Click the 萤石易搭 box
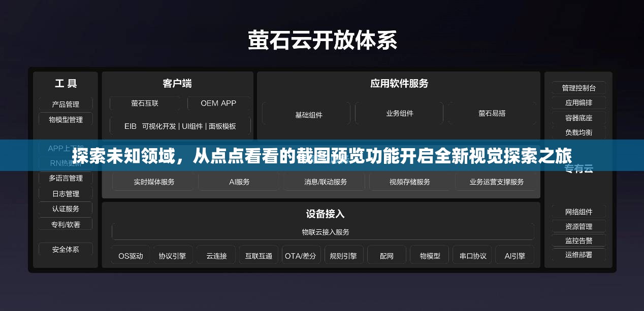This screenshot has height=311, width=644. (x=492, y=113)
